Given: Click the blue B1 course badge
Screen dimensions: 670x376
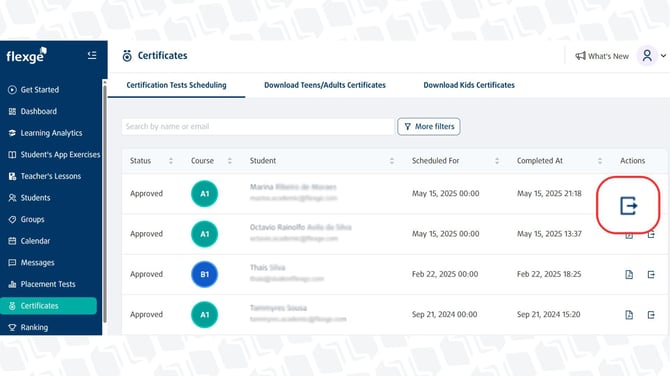Looking at the screenshot, I should point(204,274).
